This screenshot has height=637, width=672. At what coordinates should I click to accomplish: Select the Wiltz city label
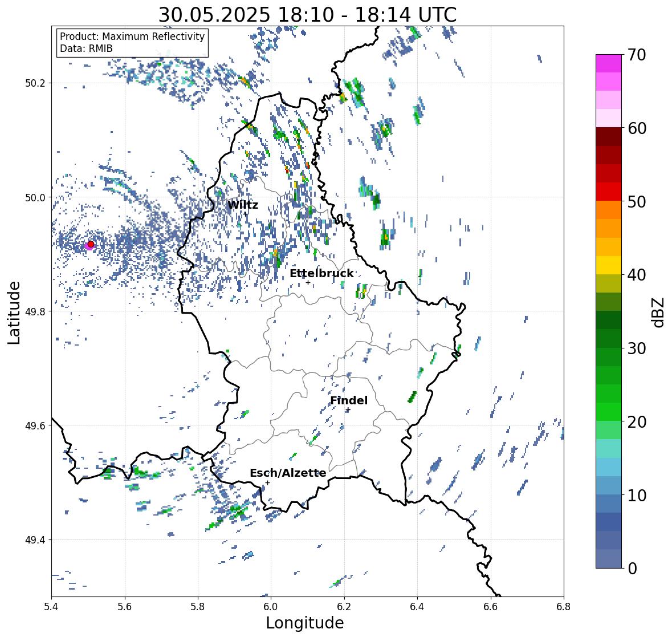click(x=243, y=205)
